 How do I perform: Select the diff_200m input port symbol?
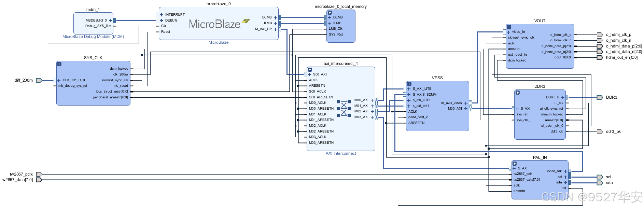pyautogui.click(x=39, y=80)
